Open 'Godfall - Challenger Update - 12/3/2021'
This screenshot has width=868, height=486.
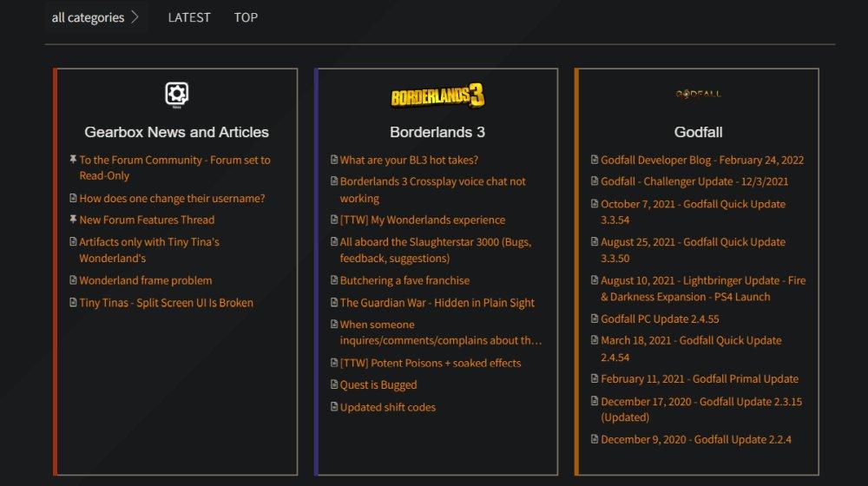pos(694,181)
